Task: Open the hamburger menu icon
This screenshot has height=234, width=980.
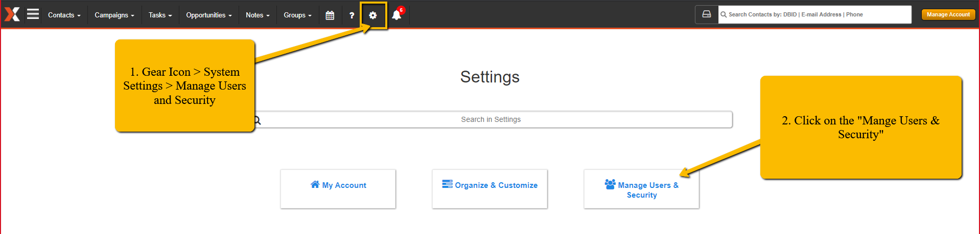Action: (33, 14)
